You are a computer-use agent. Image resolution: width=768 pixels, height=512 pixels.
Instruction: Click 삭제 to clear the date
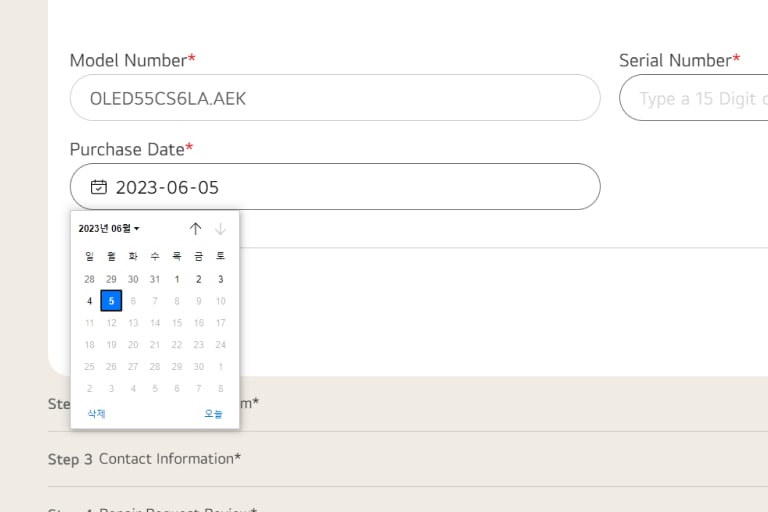pyautogui.click(x=96, y=414)
